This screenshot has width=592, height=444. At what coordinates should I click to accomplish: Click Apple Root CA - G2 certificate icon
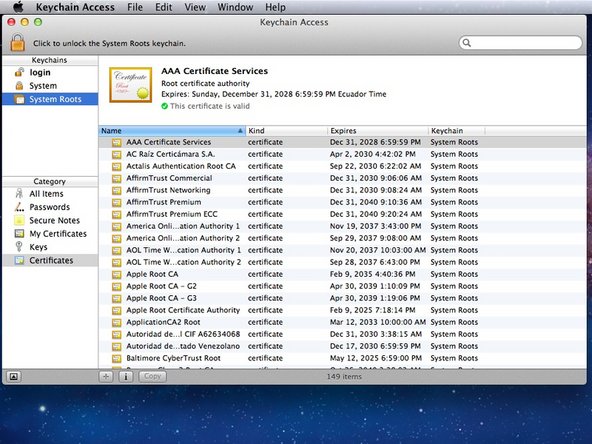(x=117, y=286)
